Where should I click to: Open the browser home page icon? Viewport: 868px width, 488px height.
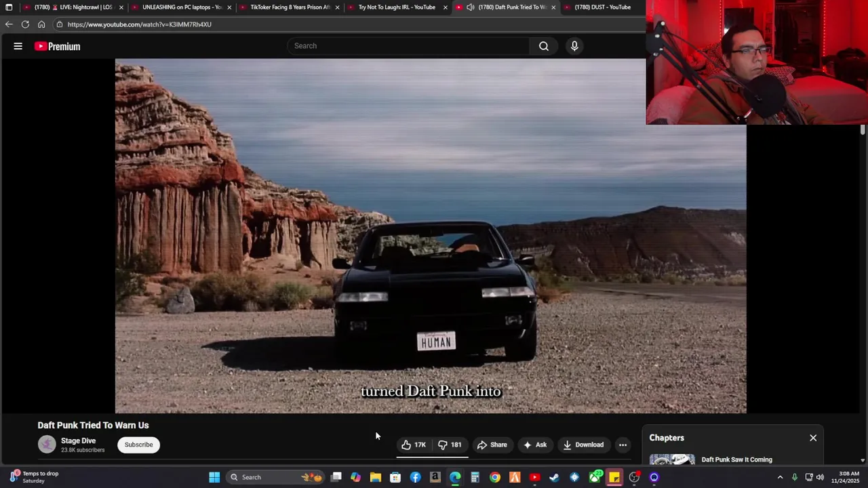click(41, 24)
